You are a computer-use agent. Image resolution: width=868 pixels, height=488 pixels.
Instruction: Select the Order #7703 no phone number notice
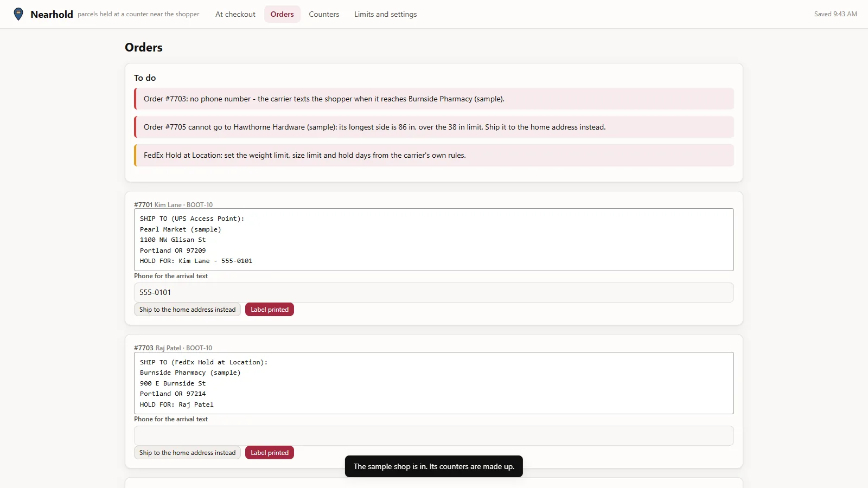tap(434, 99)
